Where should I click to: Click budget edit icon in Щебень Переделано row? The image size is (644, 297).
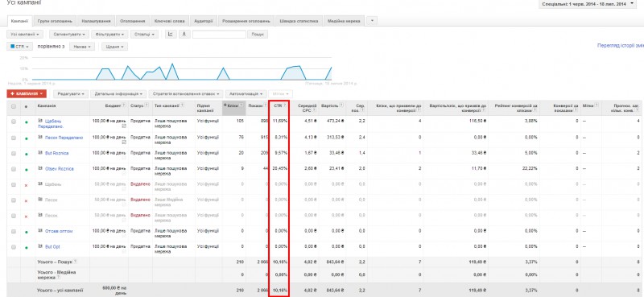124,126
